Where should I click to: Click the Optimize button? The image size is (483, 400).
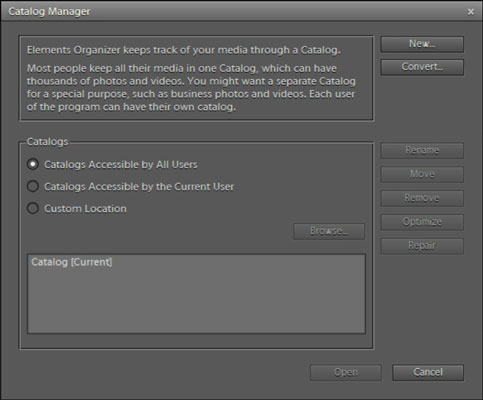(x=422, y=222)
